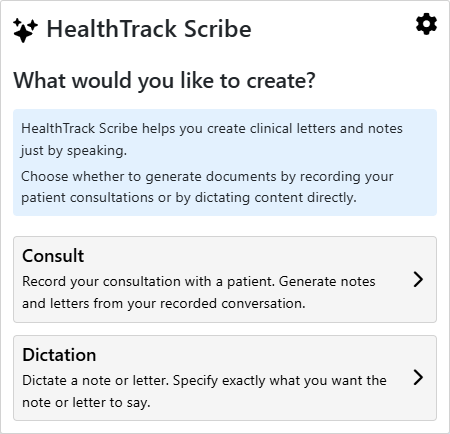
Task: Click the blue information banner
Action: click(x=225, y=162)
